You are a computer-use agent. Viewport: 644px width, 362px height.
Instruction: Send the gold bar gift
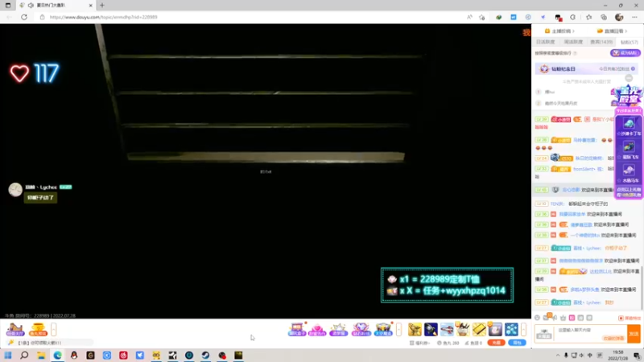pos(479,329)
